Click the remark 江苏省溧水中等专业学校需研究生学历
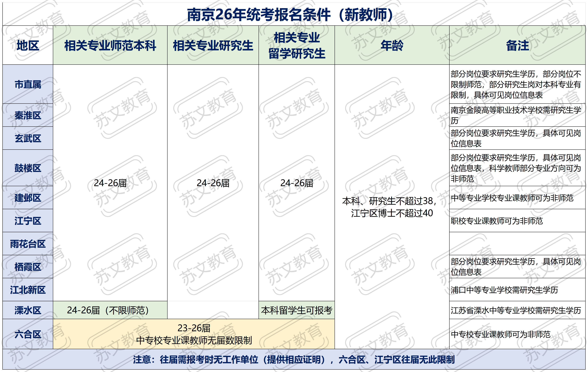 click(517, 310)
